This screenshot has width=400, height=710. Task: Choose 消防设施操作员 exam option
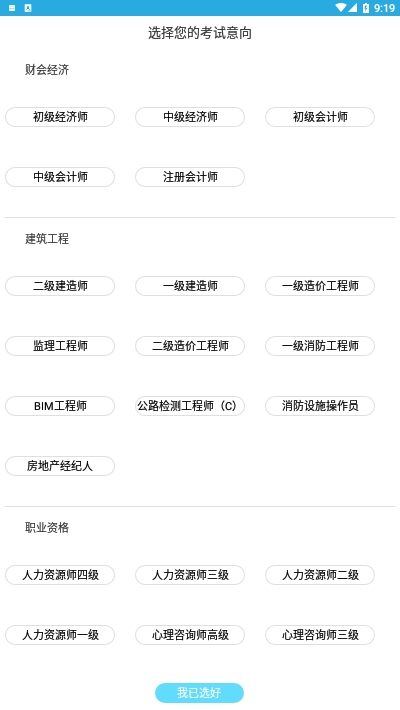pyautogui.click(x=320, y=406)
